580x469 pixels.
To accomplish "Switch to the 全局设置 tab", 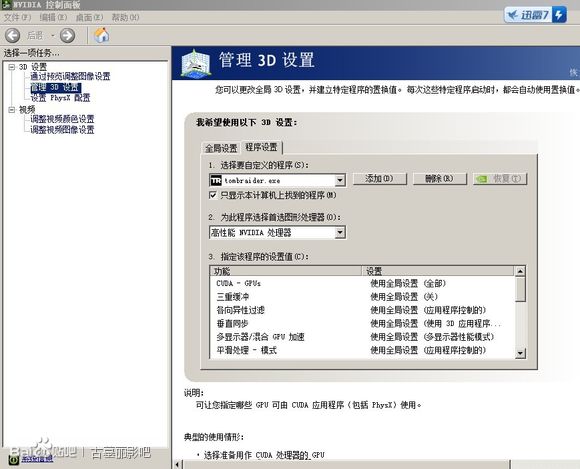I will pyautogui.click(x=221, y=148).
